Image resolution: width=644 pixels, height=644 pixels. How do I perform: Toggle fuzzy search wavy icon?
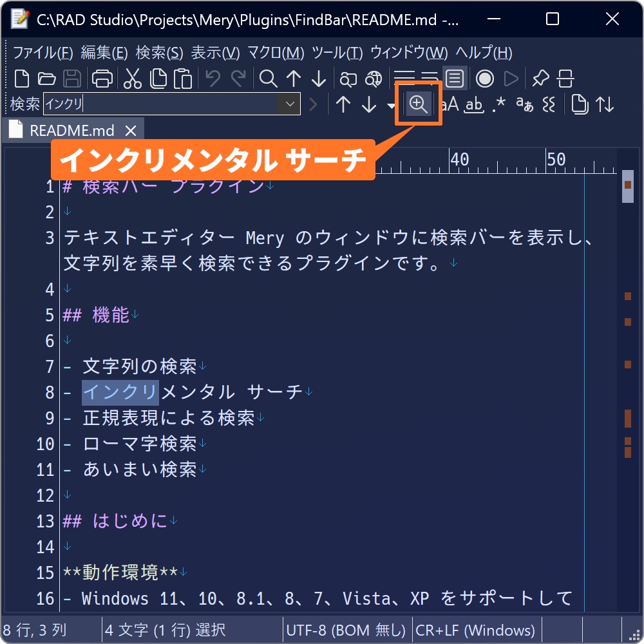click(549, 104)
